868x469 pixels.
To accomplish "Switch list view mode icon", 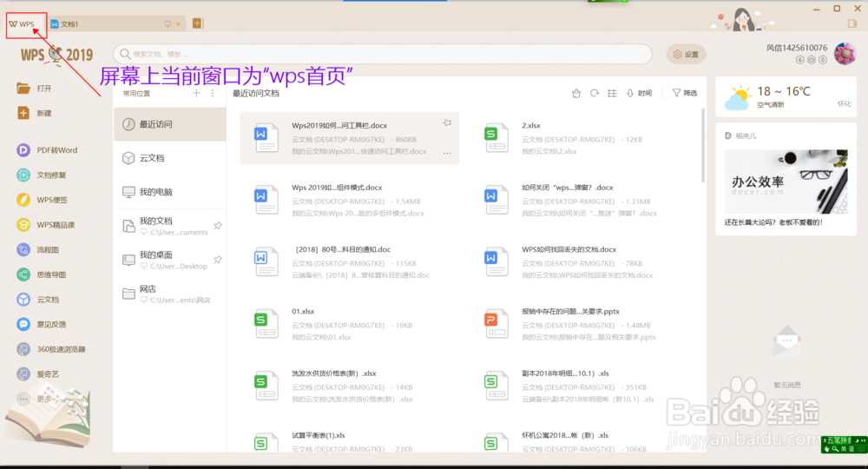I will [x=612, y=93].
